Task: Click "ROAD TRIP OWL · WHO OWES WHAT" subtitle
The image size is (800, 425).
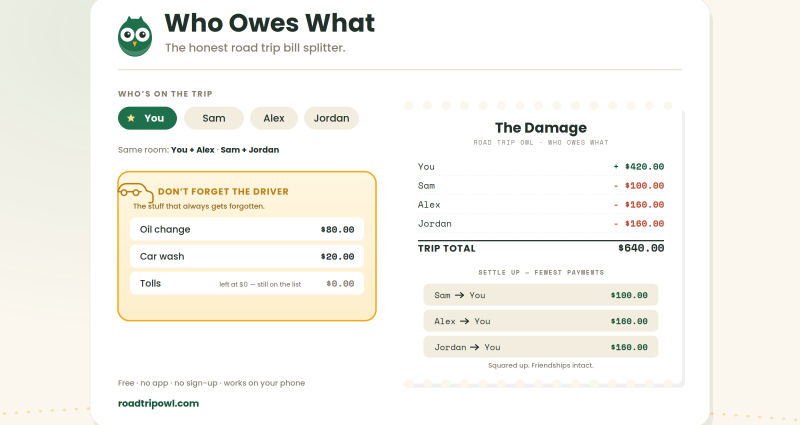Action: pyautogui.click(x=541, y=142)
